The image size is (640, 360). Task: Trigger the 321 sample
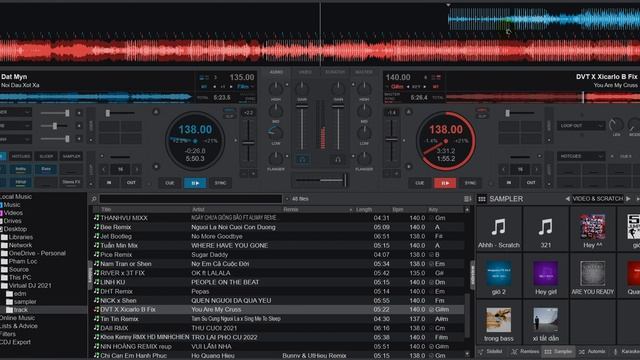tap(546, 229)
